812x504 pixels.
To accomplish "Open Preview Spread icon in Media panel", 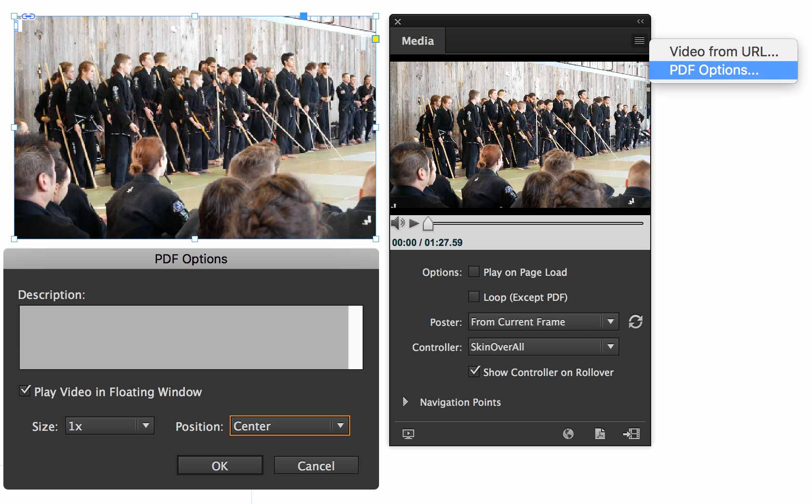I will [408, 434].
